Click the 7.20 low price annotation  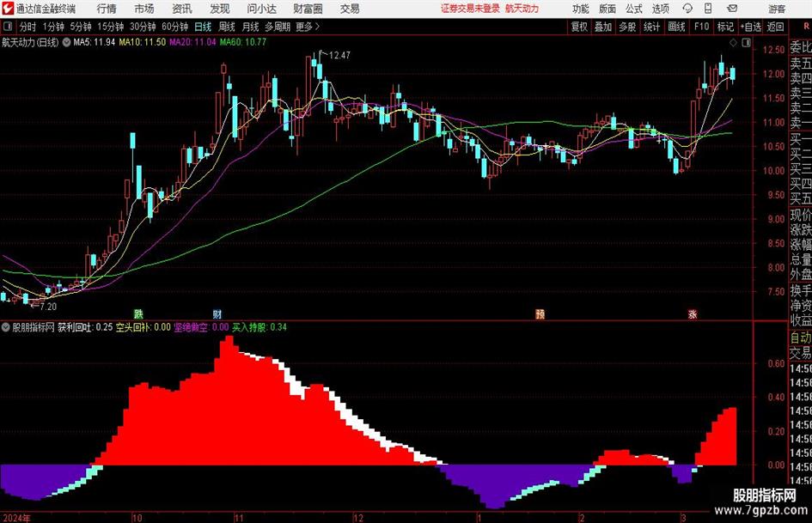[48, 307]
